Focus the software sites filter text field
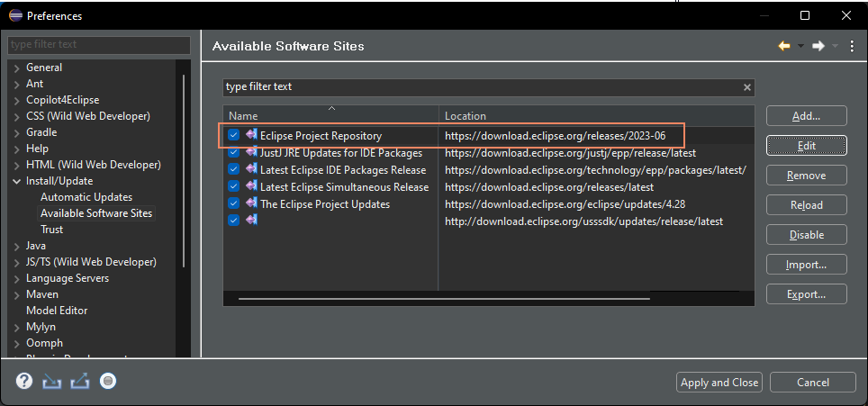 (489, 87)
